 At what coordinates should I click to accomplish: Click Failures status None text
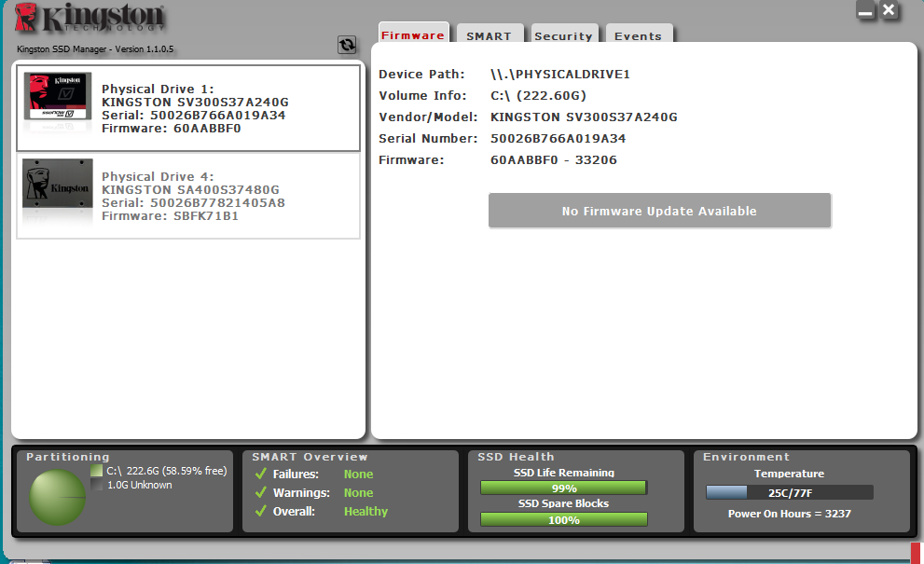(x=358, y=474)
